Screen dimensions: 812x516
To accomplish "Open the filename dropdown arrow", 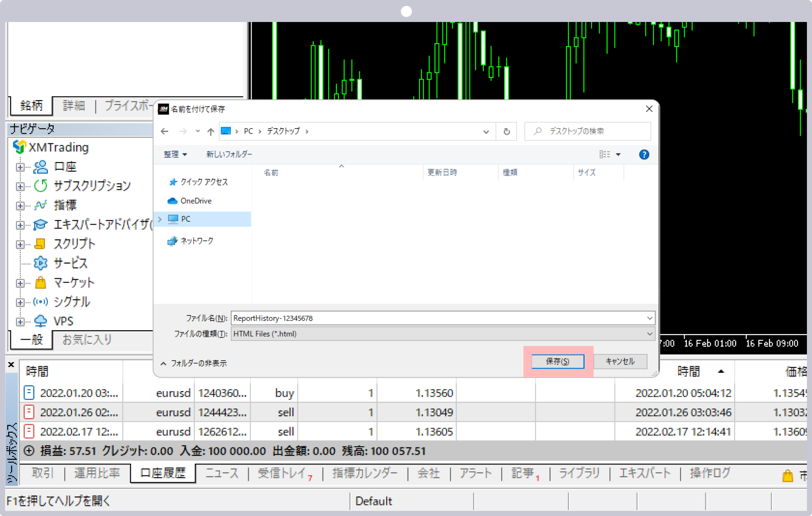I will pos(650,318).
